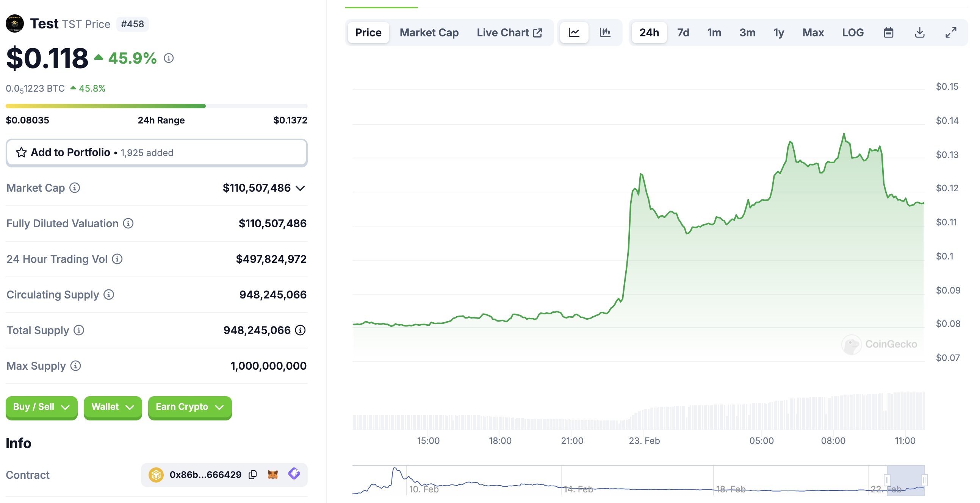Click the Total Supply value info icon

[300, 330]
